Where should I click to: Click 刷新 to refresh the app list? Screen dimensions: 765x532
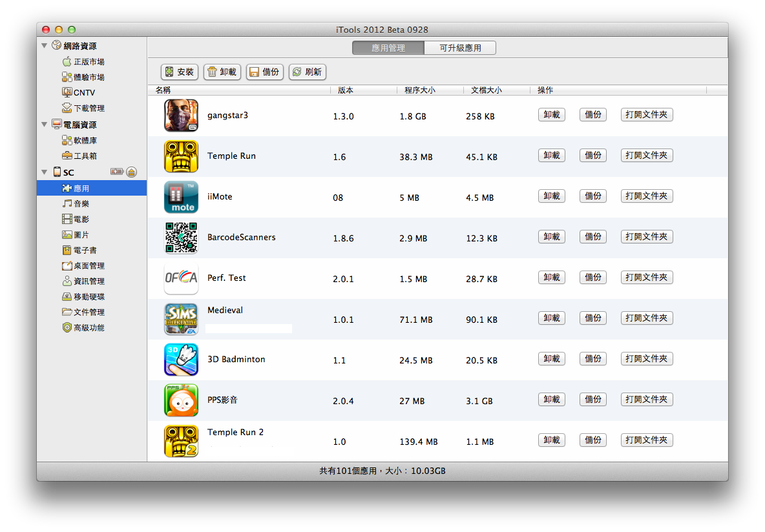pos(307,72)
